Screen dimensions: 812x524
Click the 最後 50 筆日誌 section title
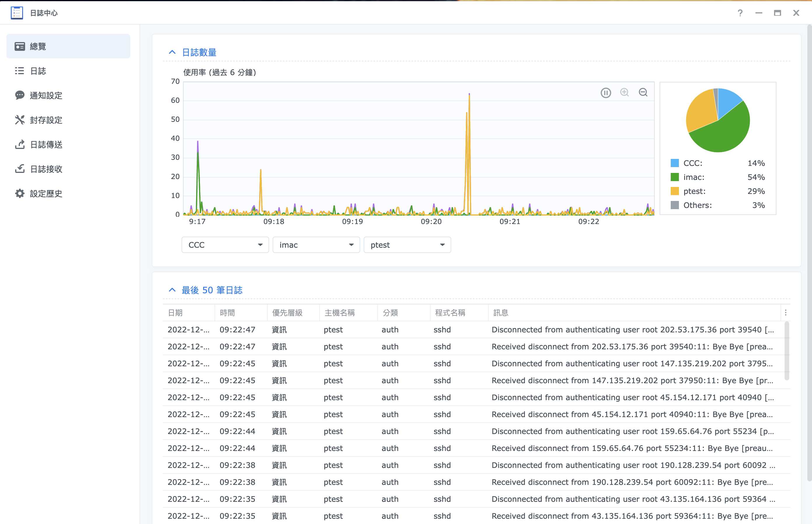click(x=212, y=290)
